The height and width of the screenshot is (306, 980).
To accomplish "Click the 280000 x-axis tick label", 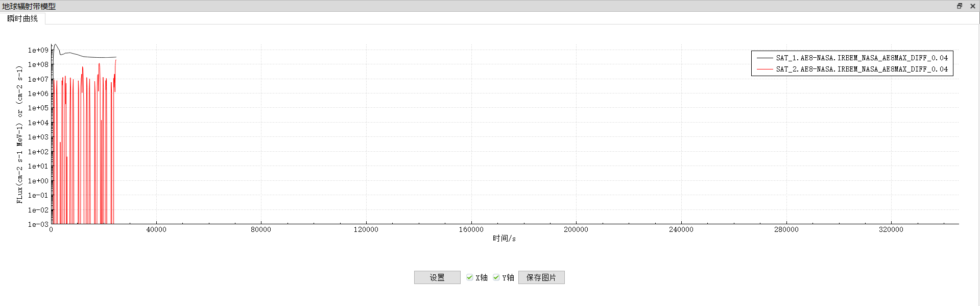I will point(786,230).
